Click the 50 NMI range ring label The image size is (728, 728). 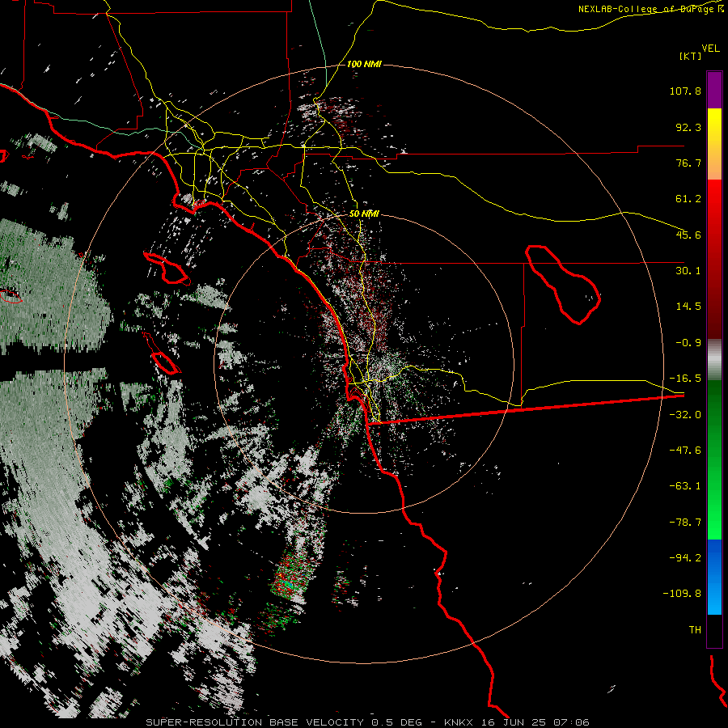coord(364,214)
